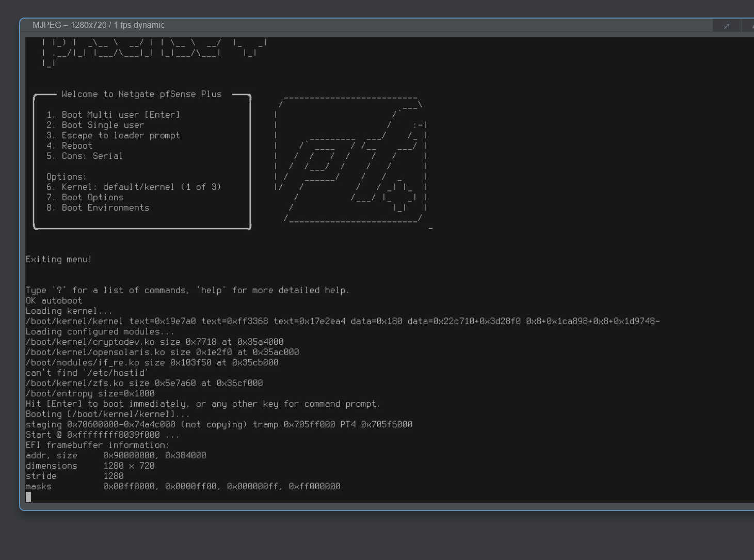Click the 'staging 0x70600000-0x74a4c000' line
Viewport: 754px width, 560px height.
219,424
